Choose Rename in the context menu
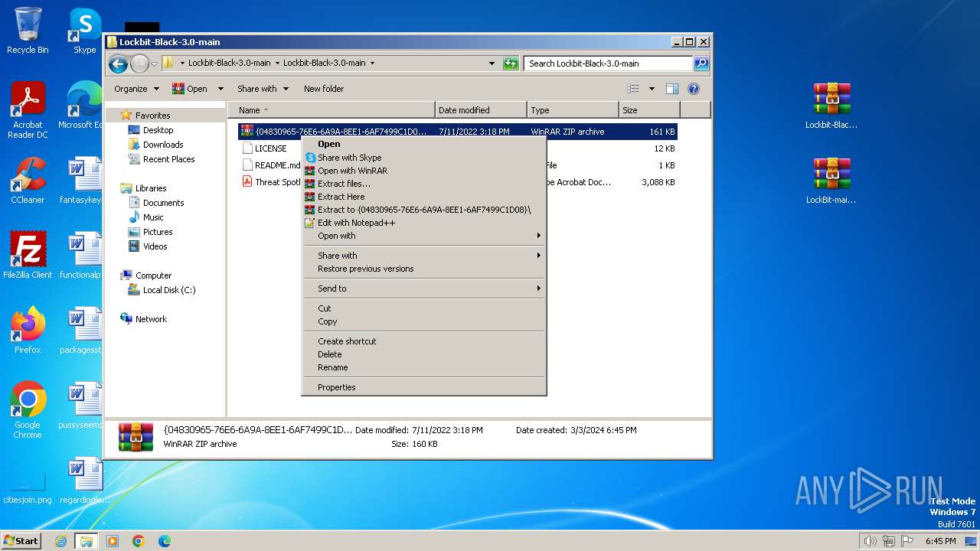Image resolution: width=980 pixels, height=551 pixels. [x=424, y=367]
